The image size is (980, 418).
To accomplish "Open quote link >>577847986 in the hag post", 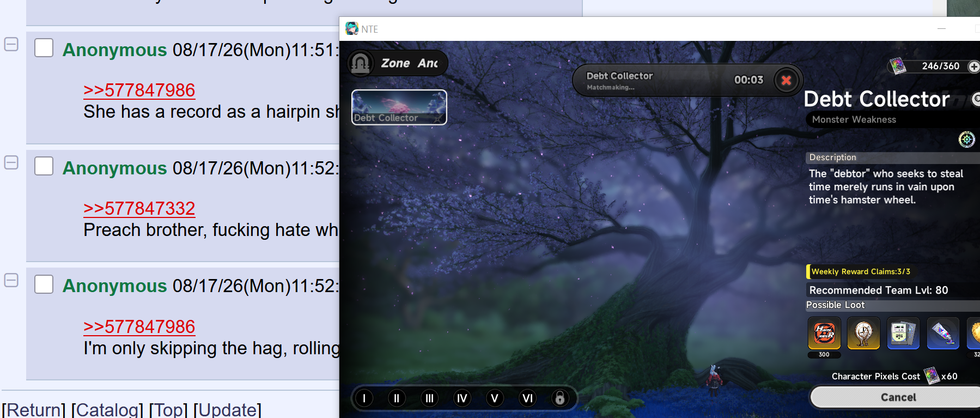I will tap(139, 326).
